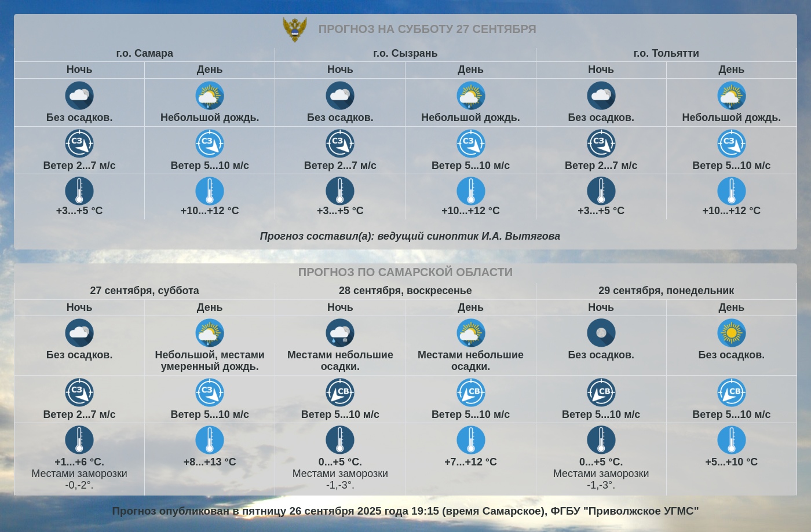
Task: Click Syzran night СЗ wind compass icon
Action: 340,144
